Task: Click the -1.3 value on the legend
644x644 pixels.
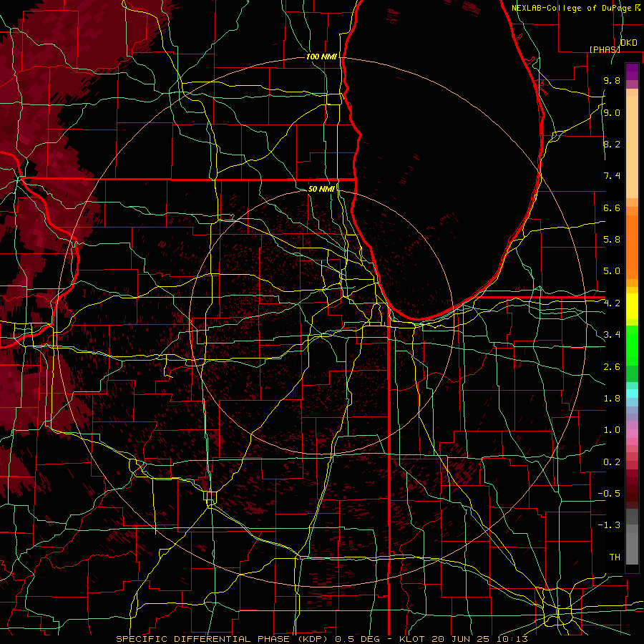Action: (609, 525)
